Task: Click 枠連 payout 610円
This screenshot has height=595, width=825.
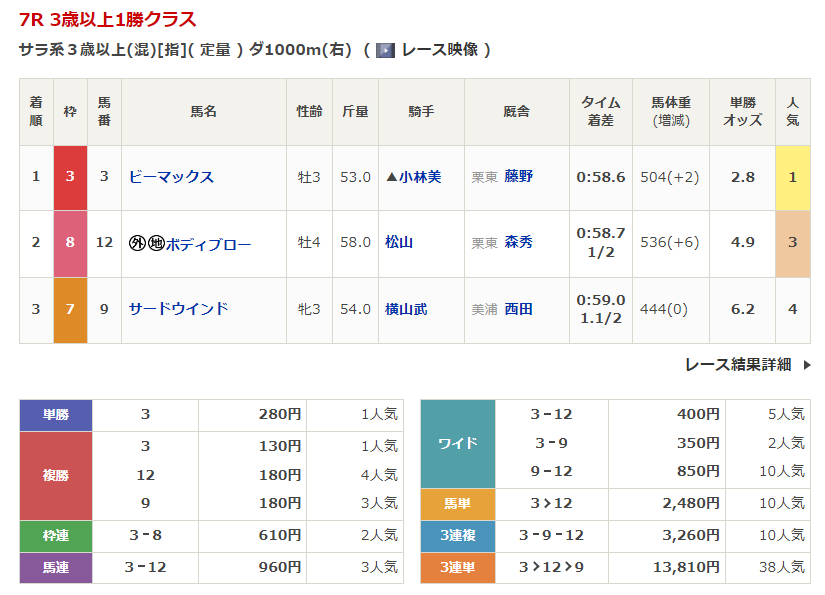Action: coord(280,536)
